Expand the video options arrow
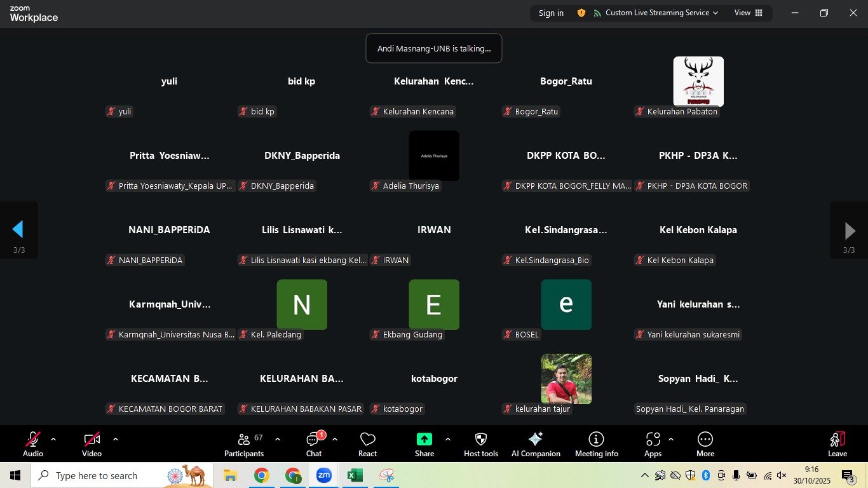 (x=116, y=439)
